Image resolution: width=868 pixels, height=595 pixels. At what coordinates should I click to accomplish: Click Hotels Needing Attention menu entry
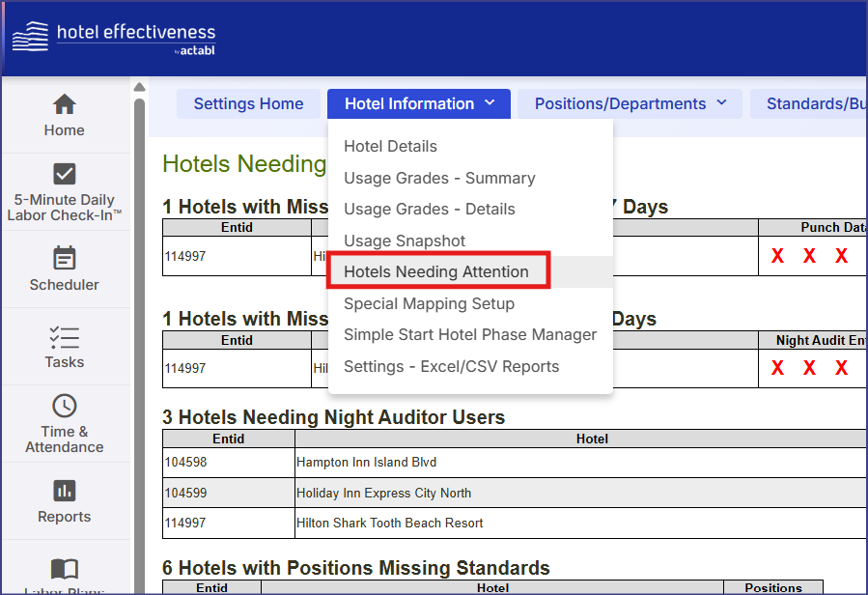pos(436,272)
